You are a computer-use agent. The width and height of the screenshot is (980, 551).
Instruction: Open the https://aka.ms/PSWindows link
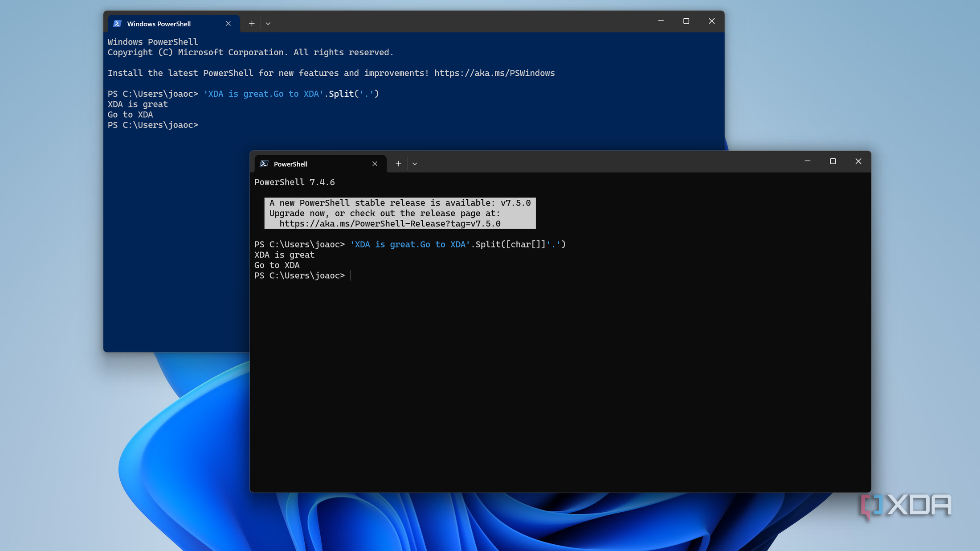(x=494, y=73)
